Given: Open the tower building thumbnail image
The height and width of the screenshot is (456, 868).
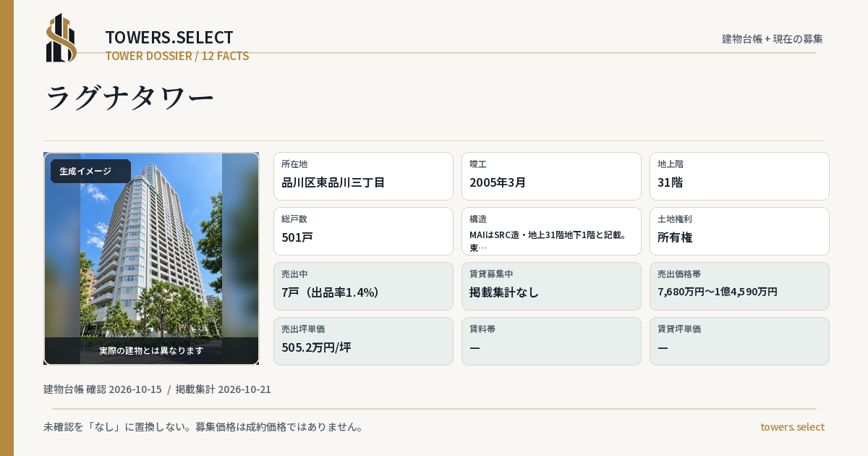Looking at the screenshot, I should pyautogui.click(x=151, y=258).
